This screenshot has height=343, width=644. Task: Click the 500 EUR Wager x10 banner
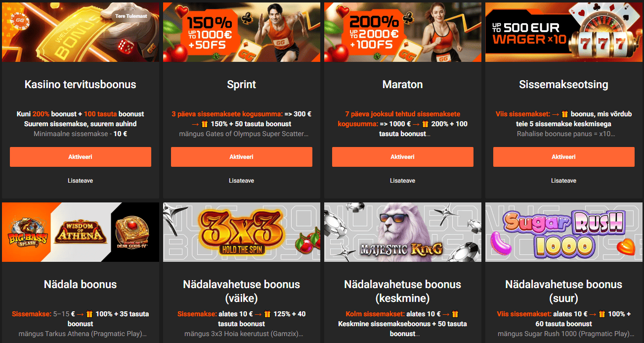pyautogui.click(x=564, y=32)
